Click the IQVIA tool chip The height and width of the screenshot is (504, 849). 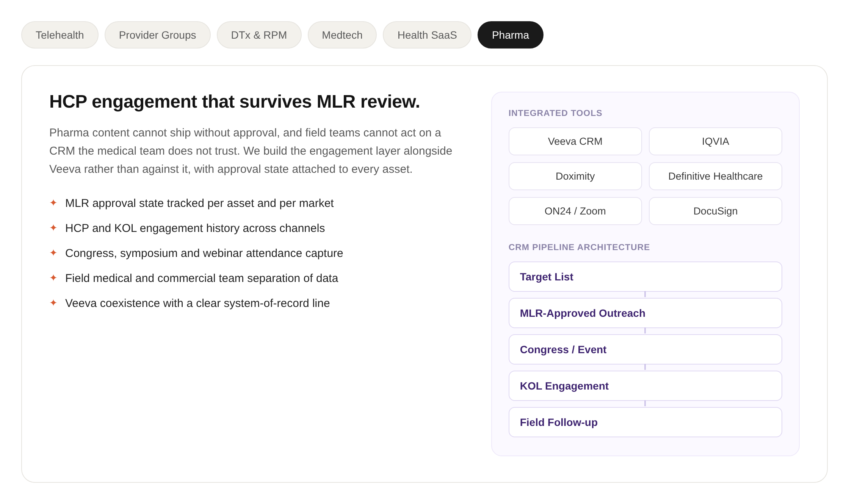coord(716,141)
